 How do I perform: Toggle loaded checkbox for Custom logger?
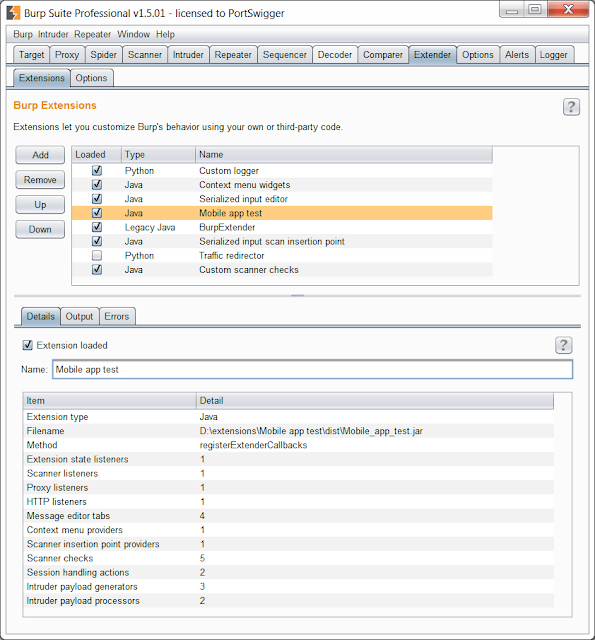(x=97, y=171)
